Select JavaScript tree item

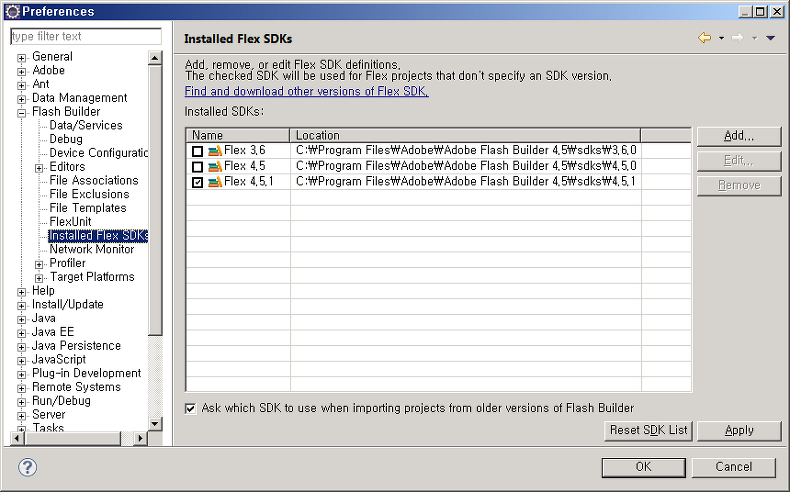click(58, 360)
